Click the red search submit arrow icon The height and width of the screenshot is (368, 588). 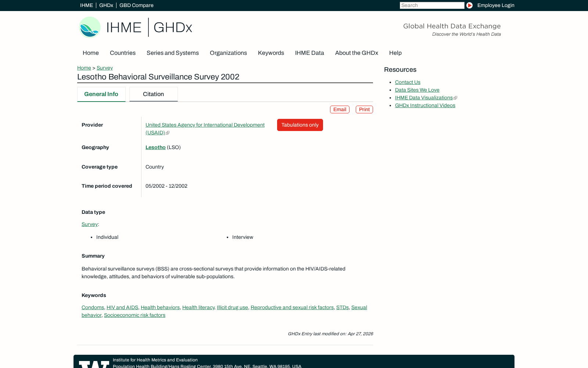click(x=469, y=5)
